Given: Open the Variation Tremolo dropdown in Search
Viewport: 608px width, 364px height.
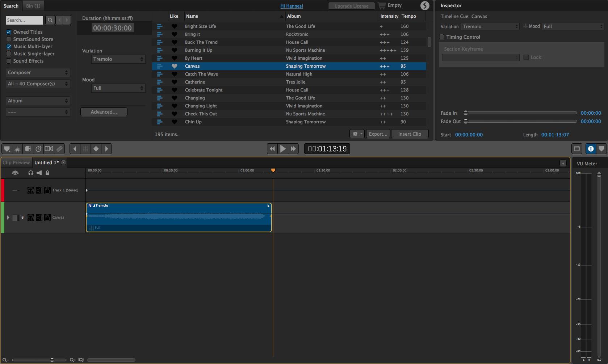Looking at the screenshot, I should click(x=118, y=59).
